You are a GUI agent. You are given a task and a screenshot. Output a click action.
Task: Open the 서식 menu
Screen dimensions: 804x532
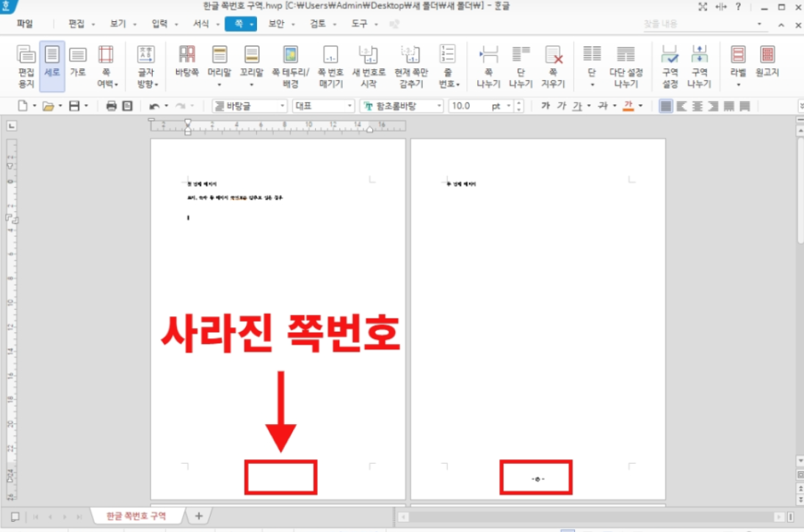pyautogui.click(x=200, y=24)
